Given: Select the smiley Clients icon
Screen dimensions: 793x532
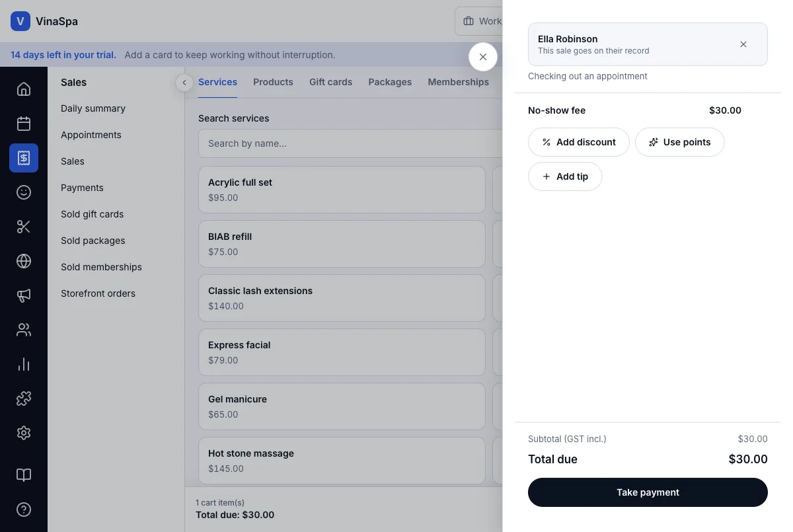Looking at the screenshot, I should [x=24, y=192].
